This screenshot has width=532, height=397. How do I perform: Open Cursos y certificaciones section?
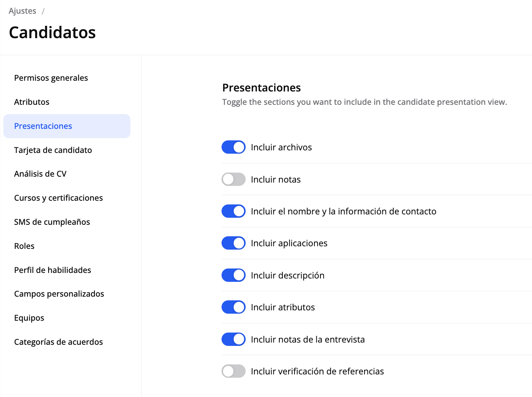point(59,198)
